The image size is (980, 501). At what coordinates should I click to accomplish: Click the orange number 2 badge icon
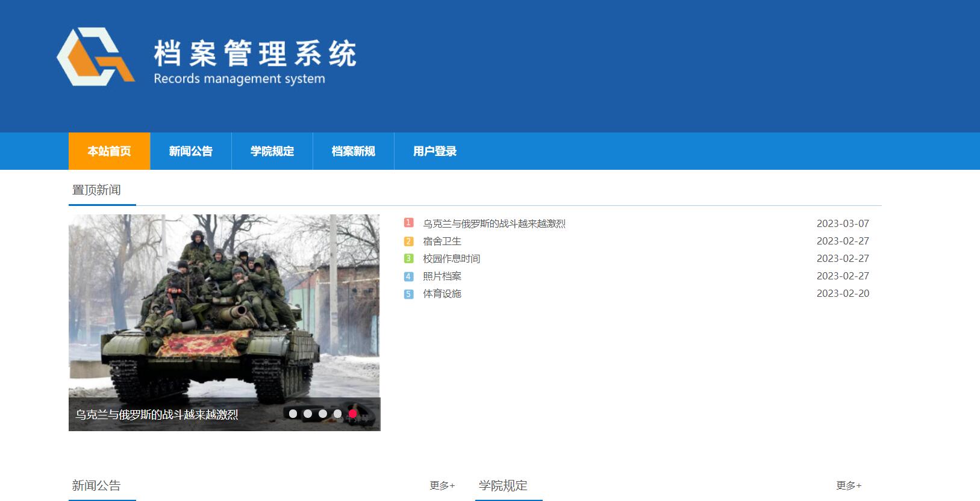tap(408, 241)
